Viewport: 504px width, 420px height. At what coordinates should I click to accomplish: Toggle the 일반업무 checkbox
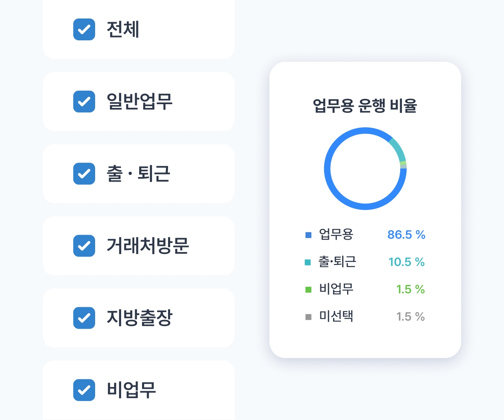(84, 102)
